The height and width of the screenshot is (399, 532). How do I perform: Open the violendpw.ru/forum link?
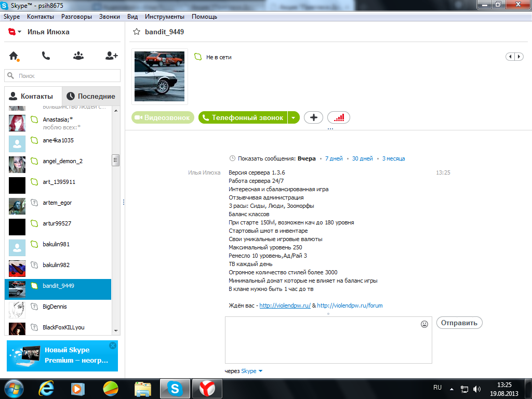(x=350, y=305)
